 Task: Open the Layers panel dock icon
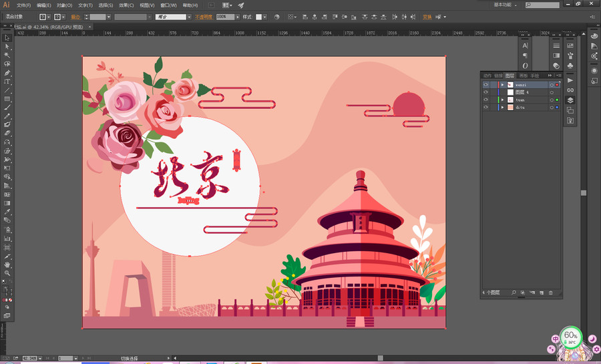click(570, 100)
